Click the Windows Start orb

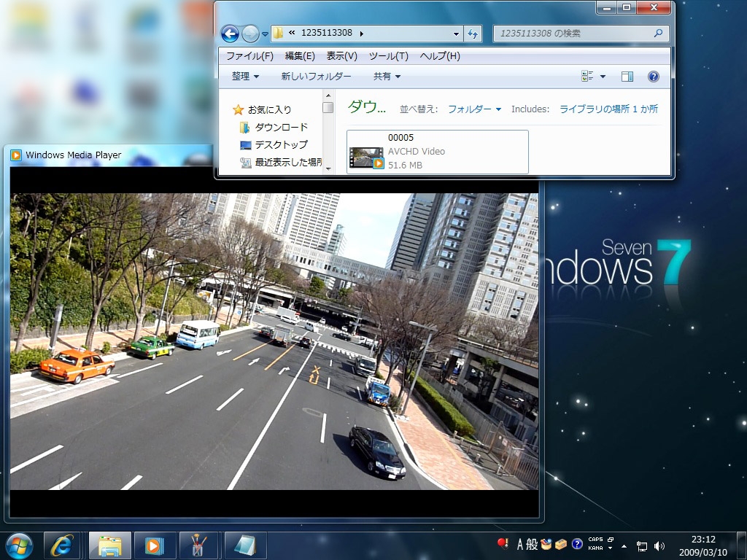pos(19,545)
